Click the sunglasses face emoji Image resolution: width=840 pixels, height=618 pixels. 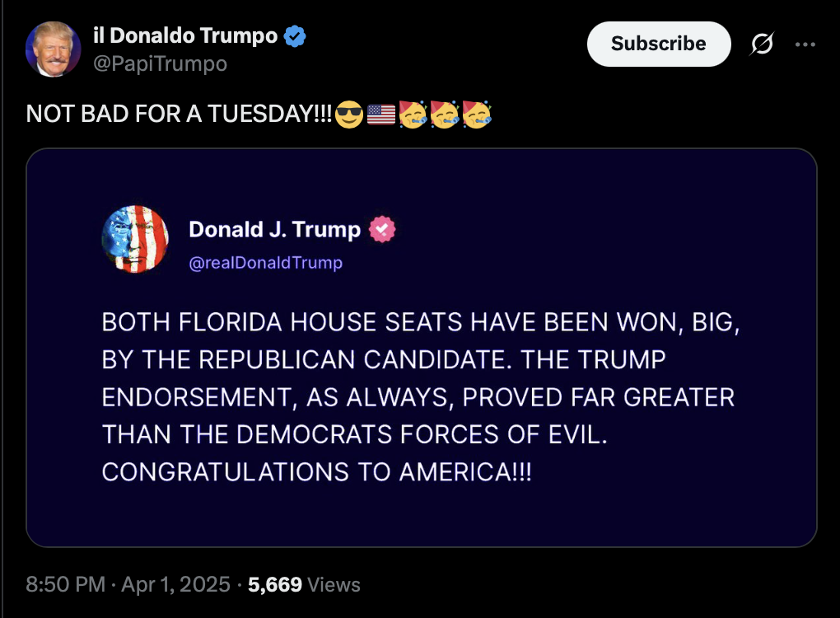pos(349,116)
